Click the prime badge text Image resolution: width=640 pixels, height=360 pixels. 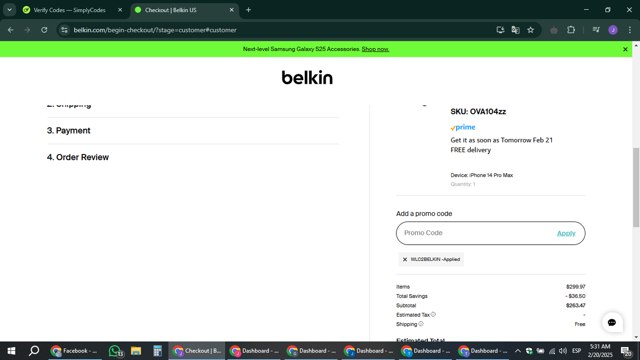(x=463, y=127)
